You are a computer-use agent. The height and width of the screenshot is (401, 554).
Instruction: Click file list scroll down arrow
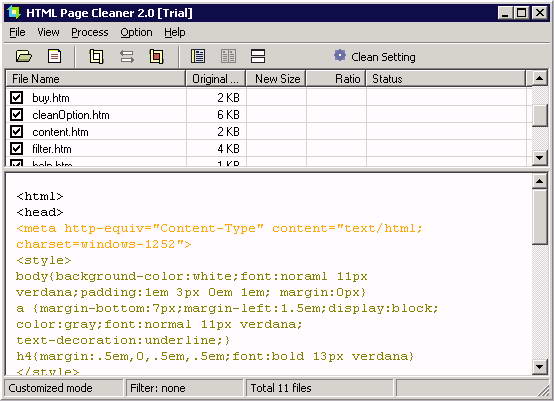pos(540,158)
